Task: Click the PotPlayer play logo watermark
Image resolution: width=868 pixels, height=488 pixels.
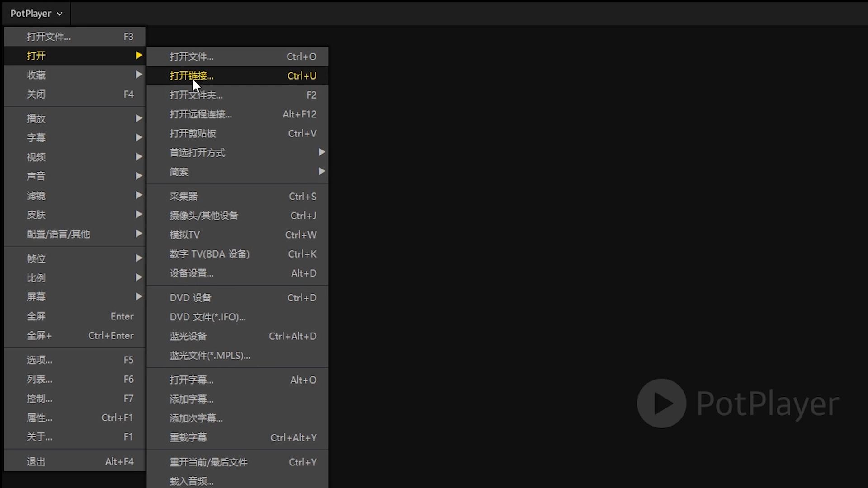Action: (661, 404)
